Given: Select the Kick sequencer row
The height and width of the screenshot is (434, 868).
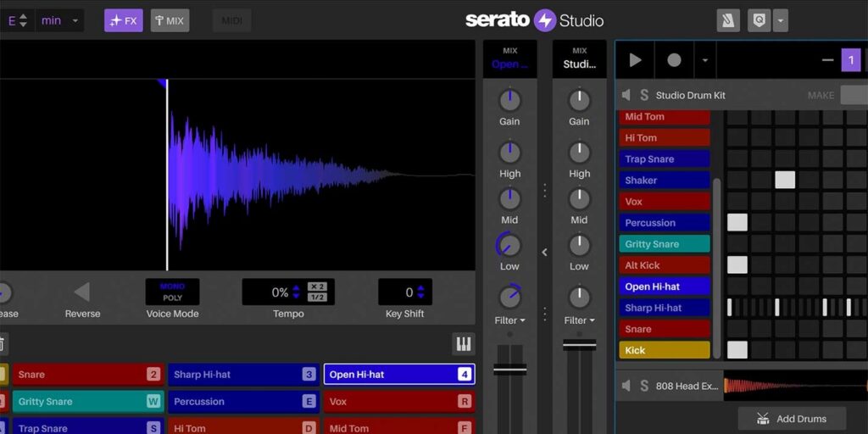Looking at the screenshot, I should 665,350.
